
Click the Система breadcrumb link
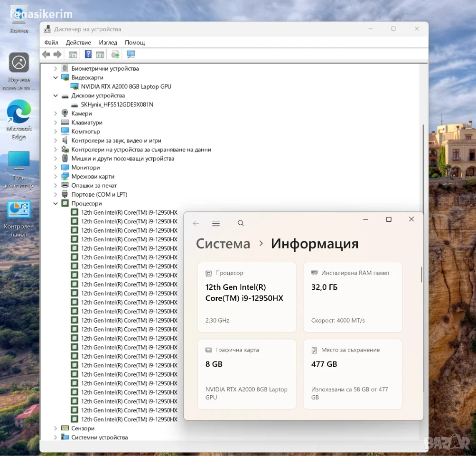(223, 244)
